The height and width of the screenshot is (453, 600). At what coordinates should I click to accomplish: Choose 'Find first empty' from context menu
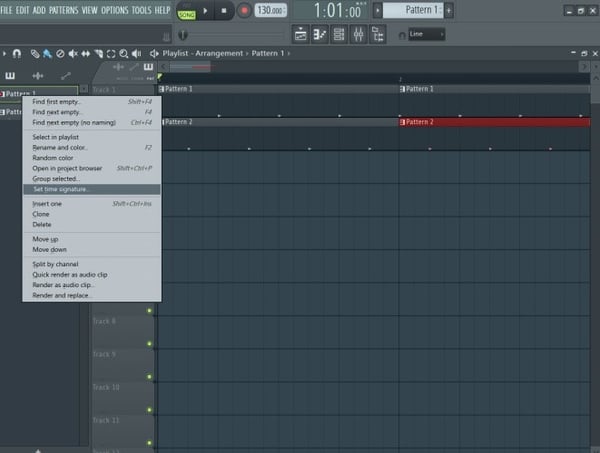[92, 102]
